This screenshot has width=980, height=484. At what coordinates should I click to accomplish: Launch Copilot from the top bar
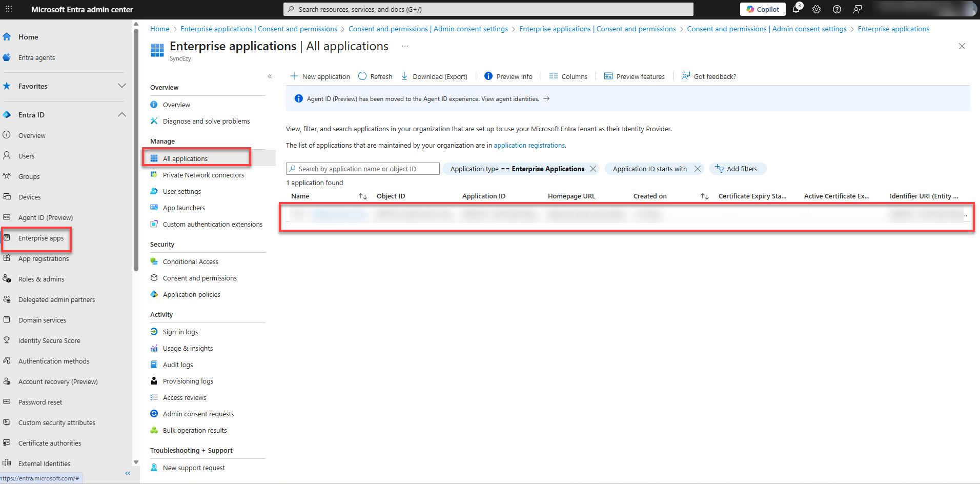click(763, 9)
